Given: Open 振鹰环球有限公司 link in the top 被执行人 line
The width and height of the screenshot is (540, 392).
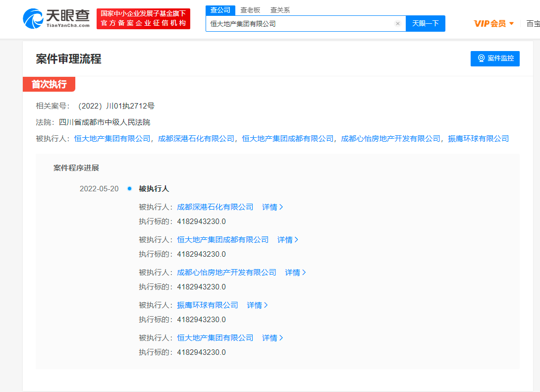Looking at the screenshot, I should click(x=479, y=138).
